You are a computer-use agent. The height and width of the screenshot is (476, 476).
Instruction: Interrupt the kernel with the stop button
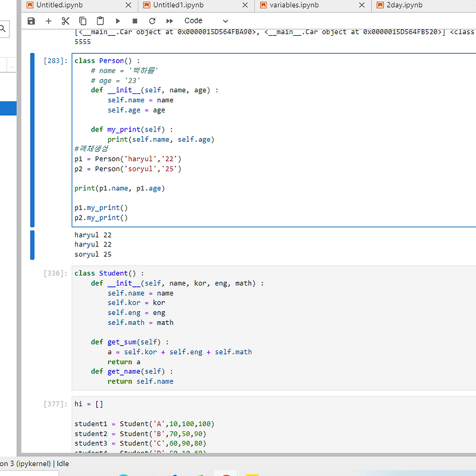point(135,21)
